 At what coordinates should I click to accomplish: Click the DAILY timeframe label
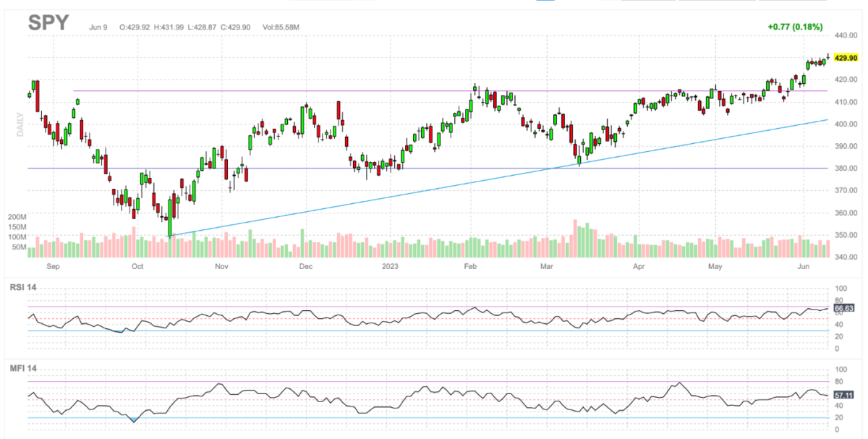click(x=21, y=124)
